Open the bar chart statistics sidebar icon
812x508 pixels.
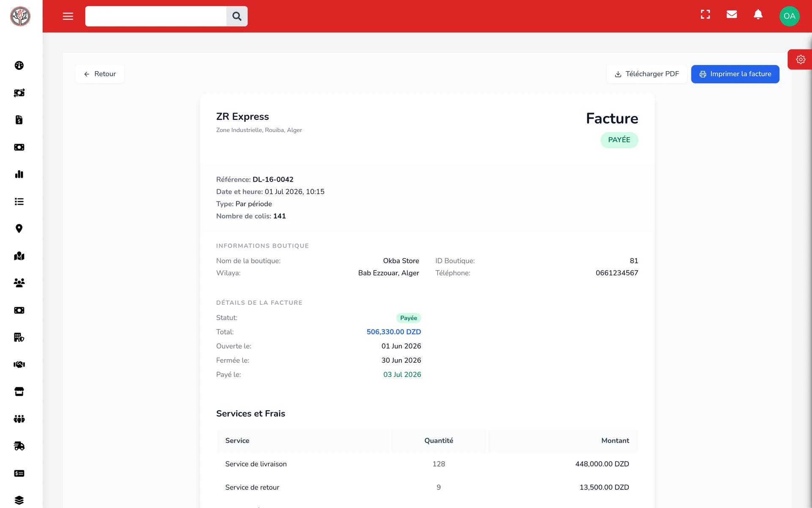[19, 174]
